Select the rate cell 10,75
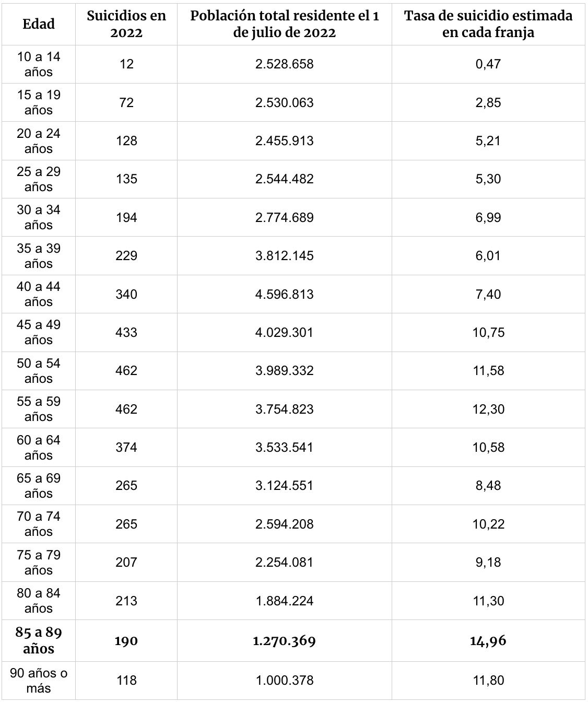The image size is (588, 702). tap(488, 332)
